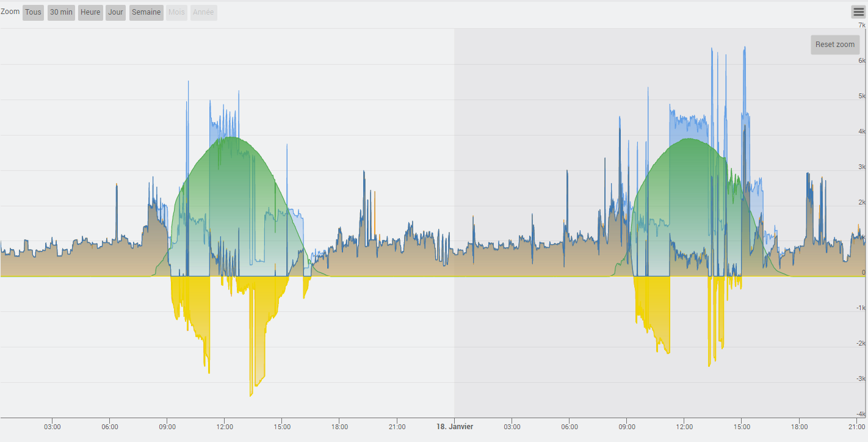Set zoom range to 30 min

pos(61,12)
